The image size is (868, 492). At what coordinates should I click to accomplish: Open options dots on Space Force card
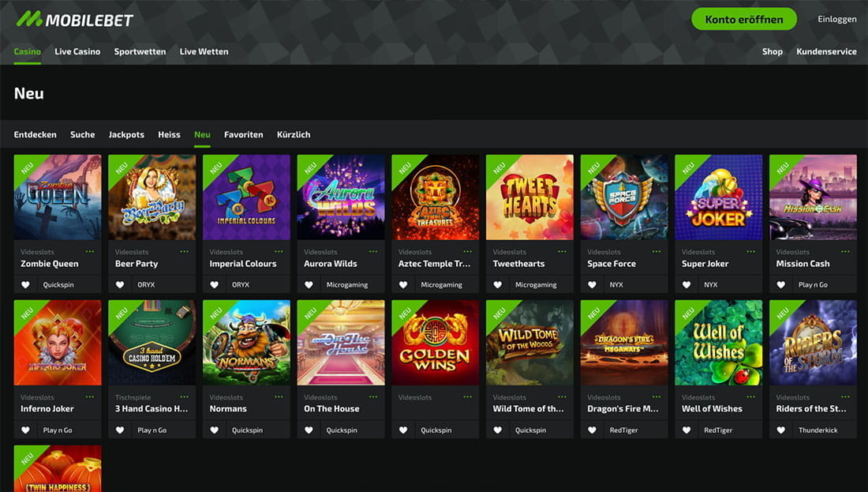coord(657,252)
